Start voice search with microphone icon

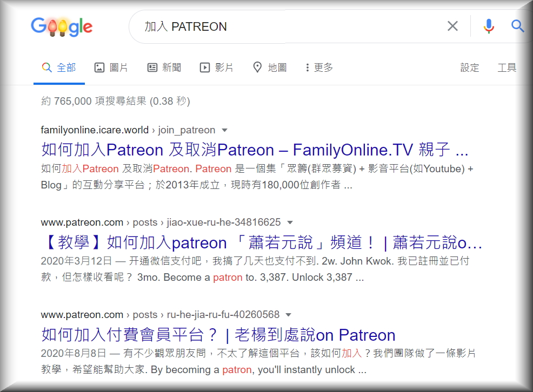[489, 26]
